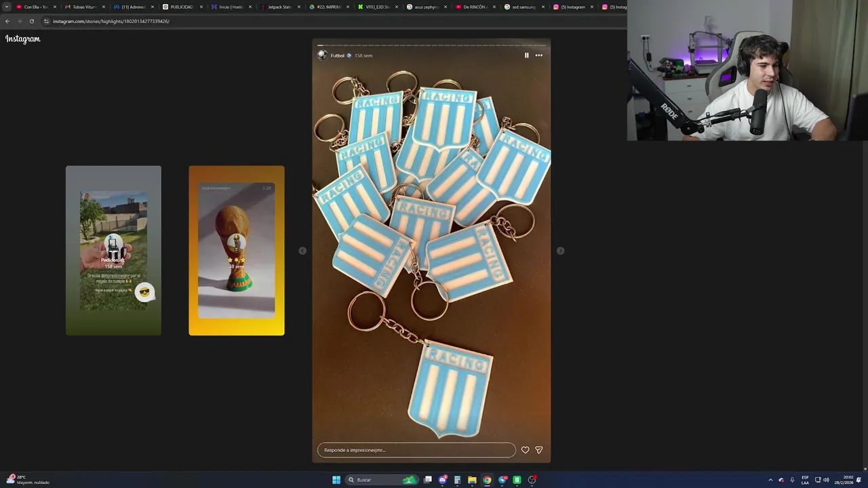Open Telegram from the taskbar
This screenshot has height=488, width=868.
click(x=502, y=480)
